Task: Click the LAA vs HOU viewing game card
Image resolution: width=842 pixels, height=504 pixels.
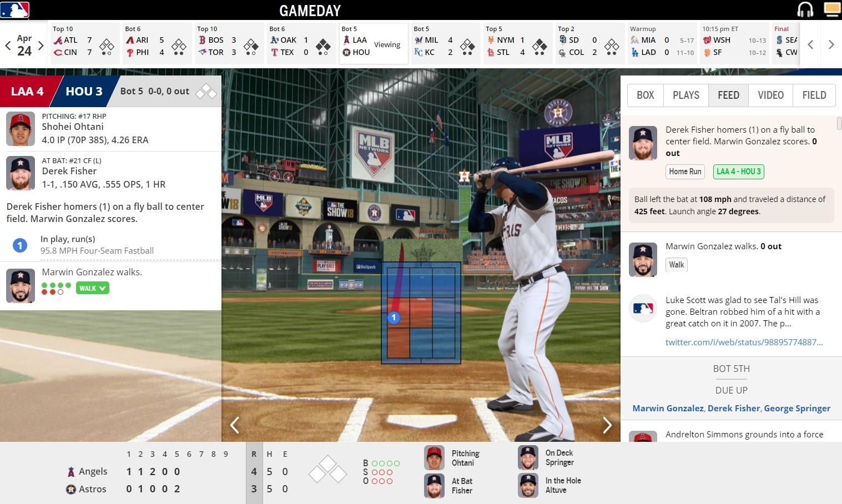Action: 374,43
